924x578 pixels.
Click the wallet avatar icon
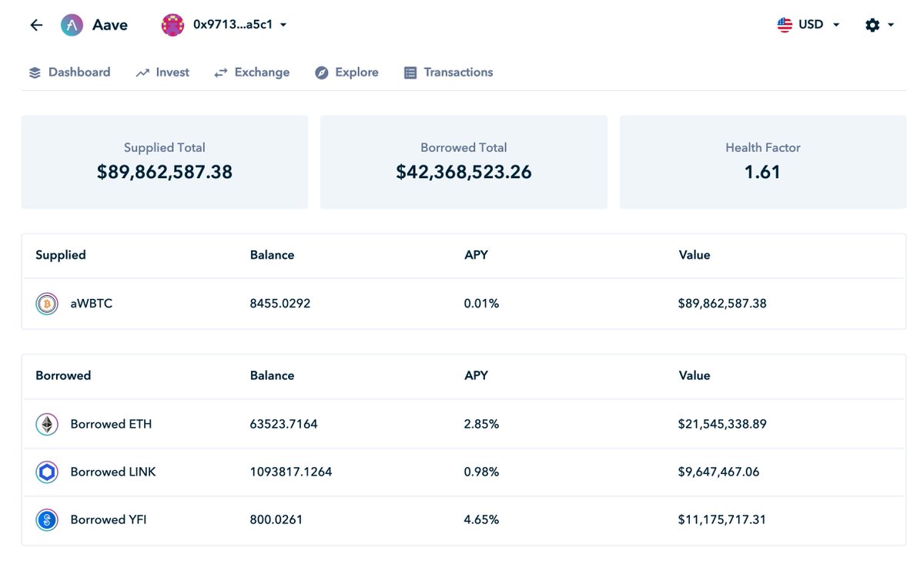pyautogui.click(x=172, y=25)
